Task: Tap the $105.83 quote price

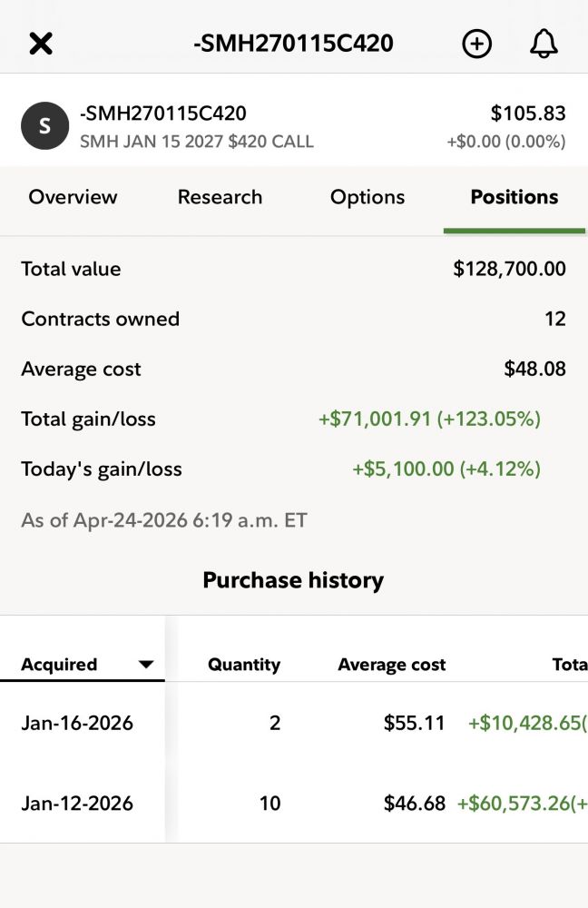Action: point(527,113)
